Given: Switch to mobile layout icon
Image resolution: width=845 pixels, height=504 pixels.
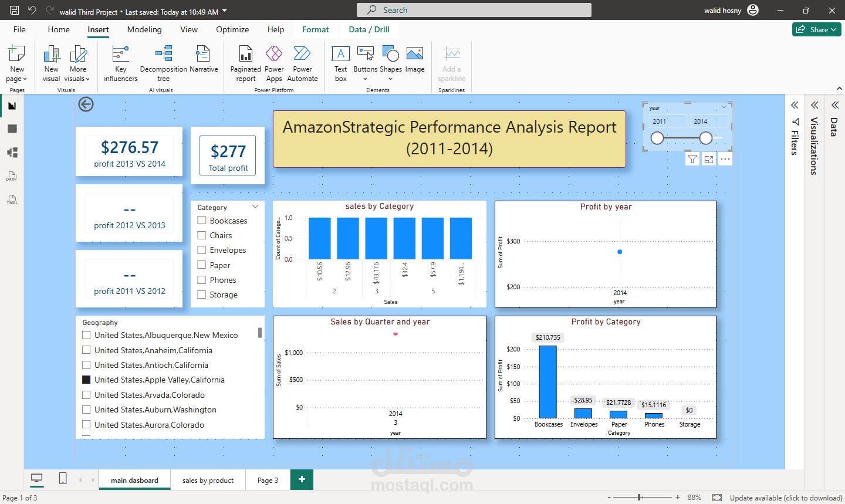Looking at the screenshot, I should pos(63,479).
